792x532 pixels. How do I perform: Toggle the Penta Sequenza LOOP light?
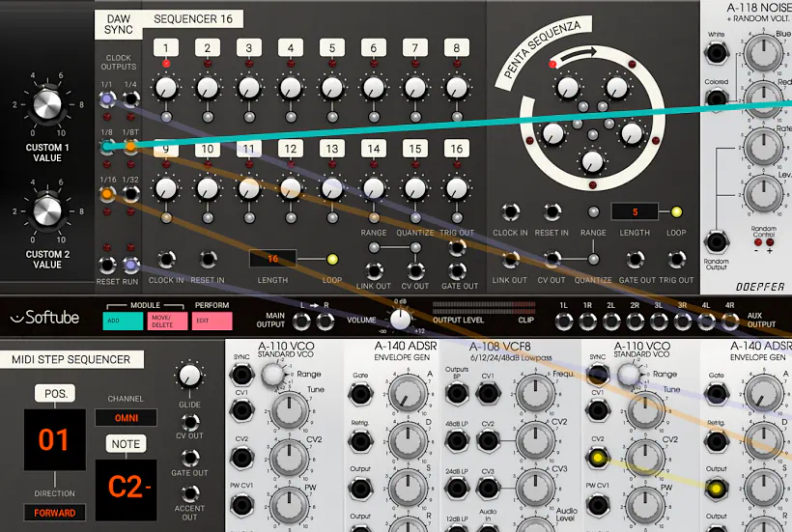pos(676,212)
